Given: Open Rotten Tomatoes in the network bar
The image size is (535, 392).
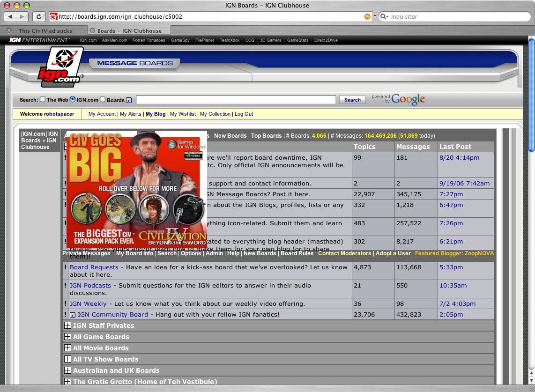Looking at the screenshot, I should [149, 40].
